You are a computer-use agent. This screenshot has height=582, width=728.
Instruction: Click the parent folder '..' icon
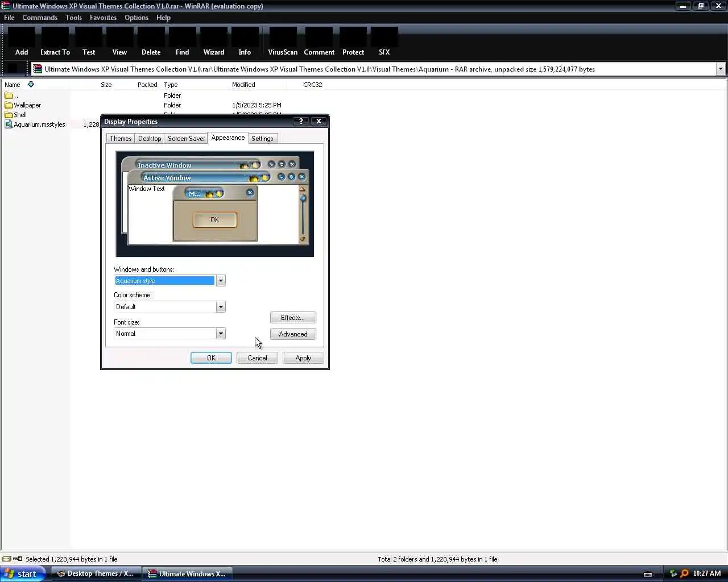9,95
